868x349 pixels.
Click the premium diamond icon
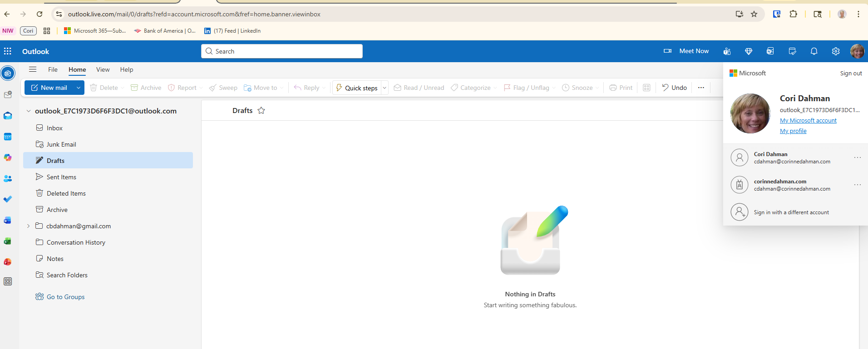coord(749,51)
